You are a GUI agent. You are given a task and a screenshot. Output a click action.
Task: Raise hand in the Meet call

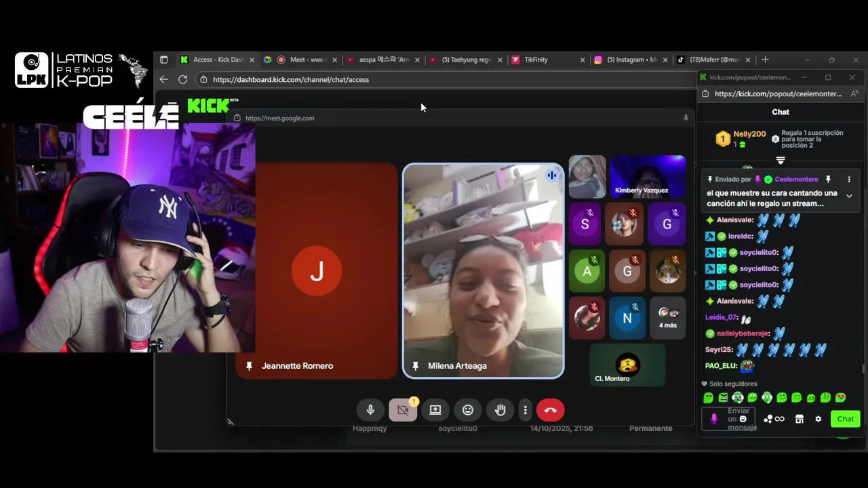coord(500,410)
